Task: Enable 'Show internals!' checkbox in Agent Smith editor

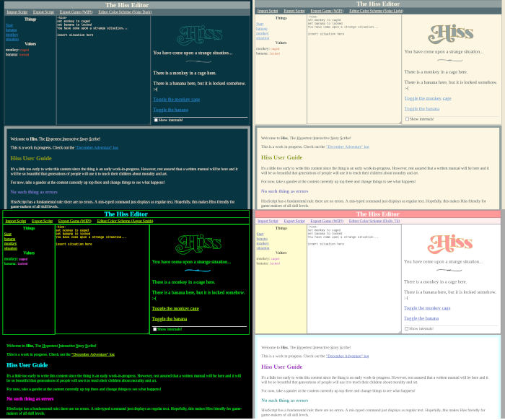Action: [x=155, y=329]
